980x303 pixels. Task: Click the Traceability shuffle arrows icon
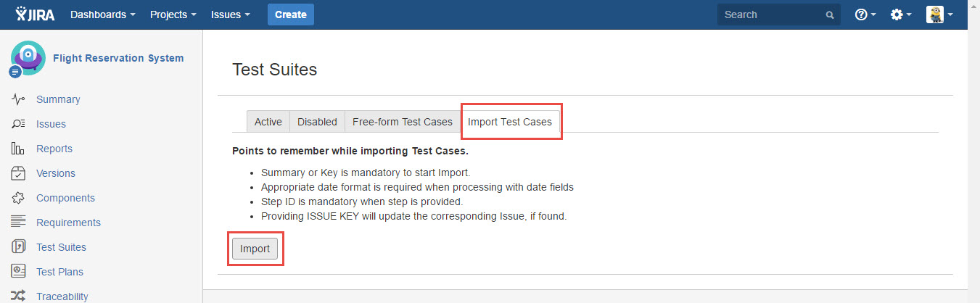pos(19,296)
